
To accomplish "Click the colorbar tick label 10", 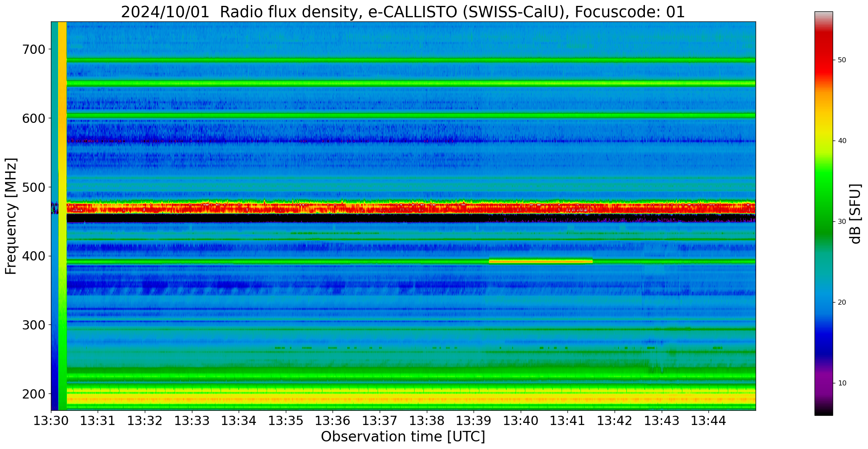I will coord(842,383).
